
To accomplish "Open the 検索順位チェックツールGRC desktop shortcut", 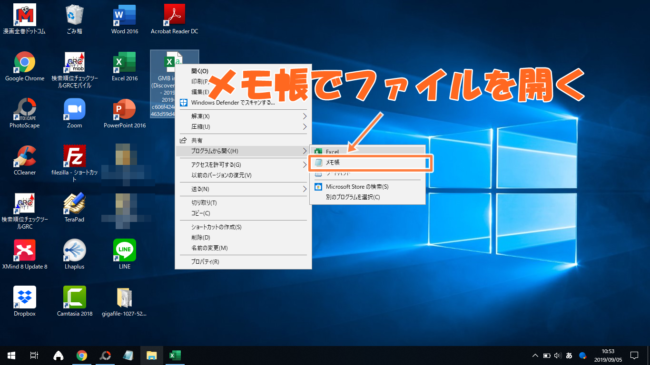I will [24, 211].
